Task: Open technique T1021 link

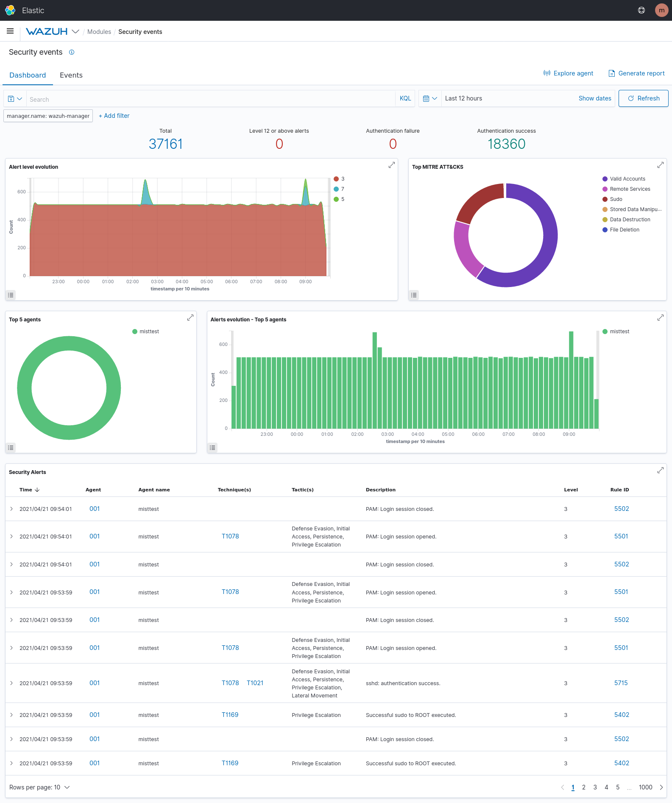Action: (x=255, y=683)
